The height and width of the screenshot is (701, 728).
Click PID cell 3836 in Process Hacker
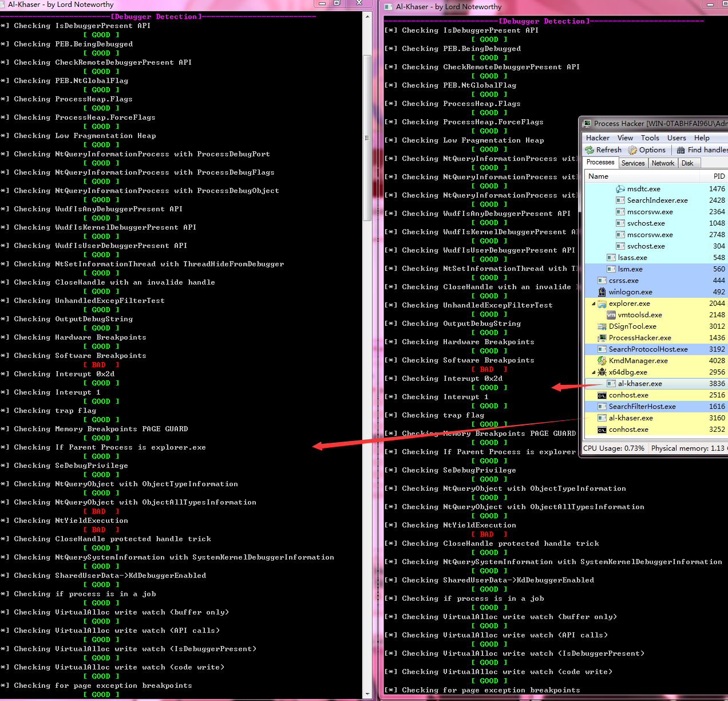[x=717, y=384]
